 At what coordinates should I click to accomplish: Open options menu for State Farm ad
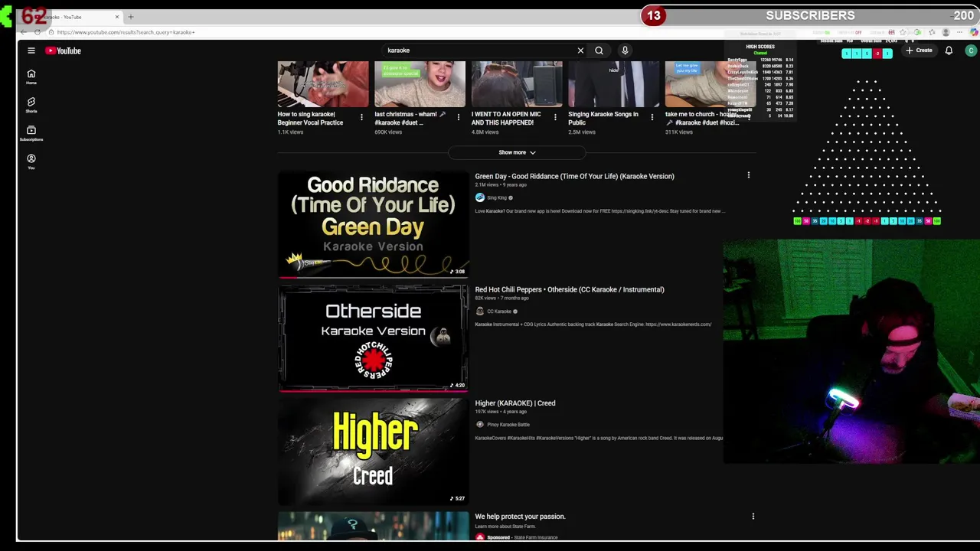tap(753, 516)
